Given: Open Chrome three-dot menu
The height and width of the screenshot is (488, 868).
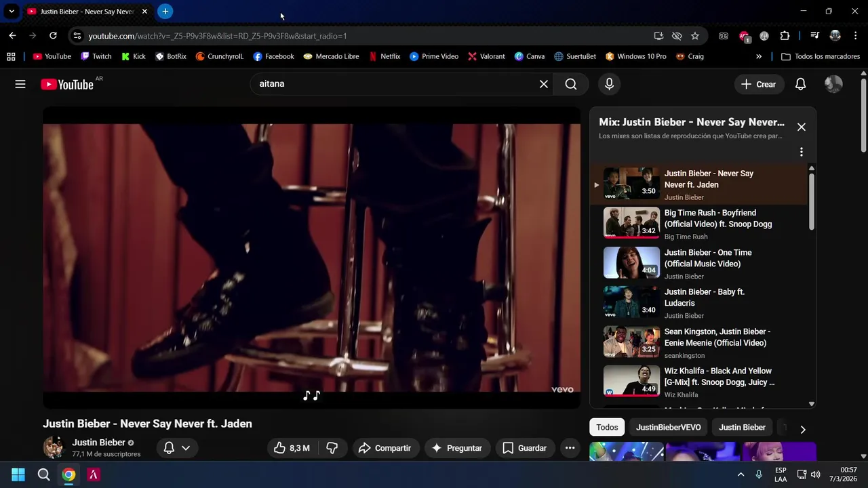Looking at the screenshot, I should coord(855,36).
